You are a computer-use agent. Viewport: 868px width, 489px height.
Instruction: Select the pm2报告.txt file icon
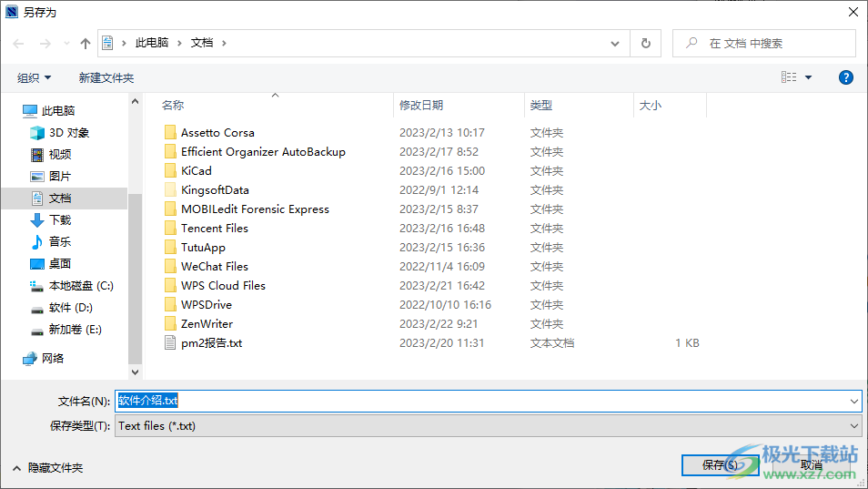pos(170,342)
